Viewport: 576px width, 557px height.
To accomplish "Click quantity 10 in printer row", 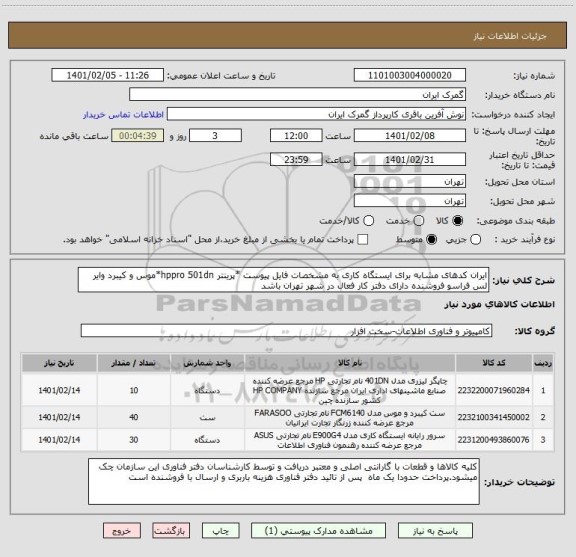I will [x=134, y=390].
